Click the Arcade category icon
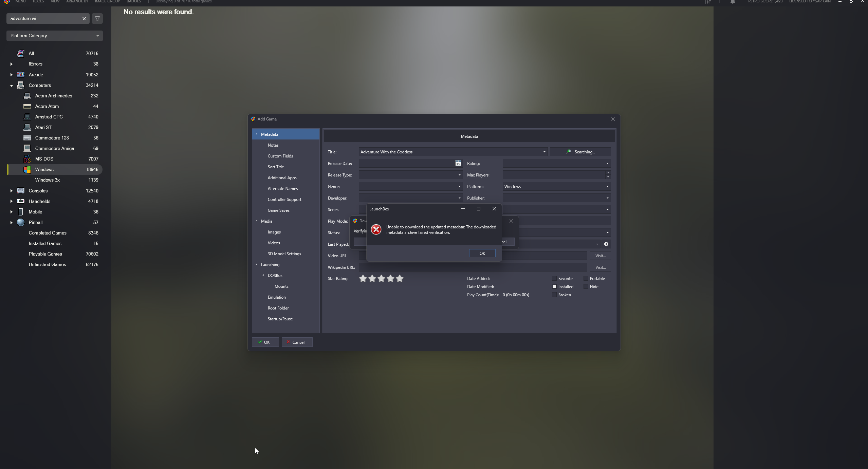Image resolution: width=868 pixels, height=469 pixels. click(x=21, y=75)
